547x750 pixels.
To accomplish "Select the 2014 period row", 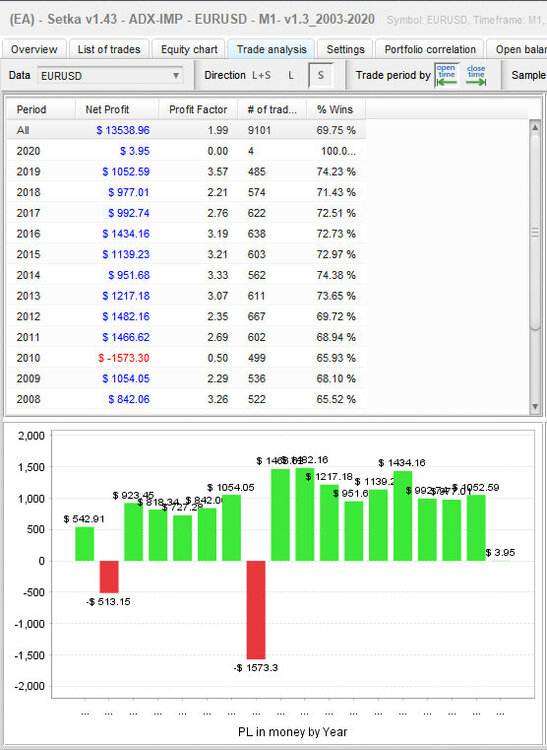I will click(x=186, y=276).
